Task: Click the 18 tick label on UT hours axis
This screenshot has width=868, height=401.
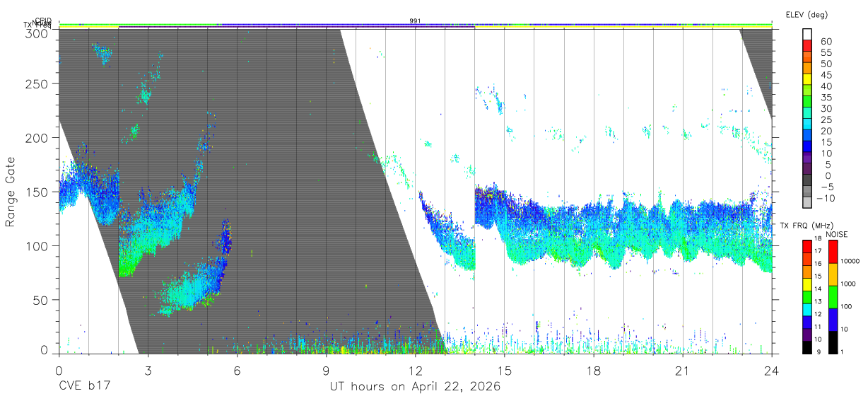Action: (593, 371)
